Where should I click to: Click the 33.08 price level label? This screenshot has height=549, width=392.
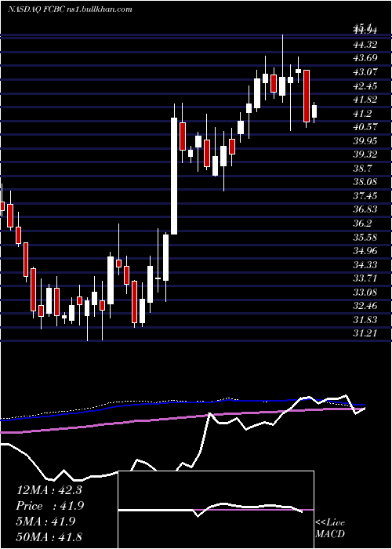(365, 292)
